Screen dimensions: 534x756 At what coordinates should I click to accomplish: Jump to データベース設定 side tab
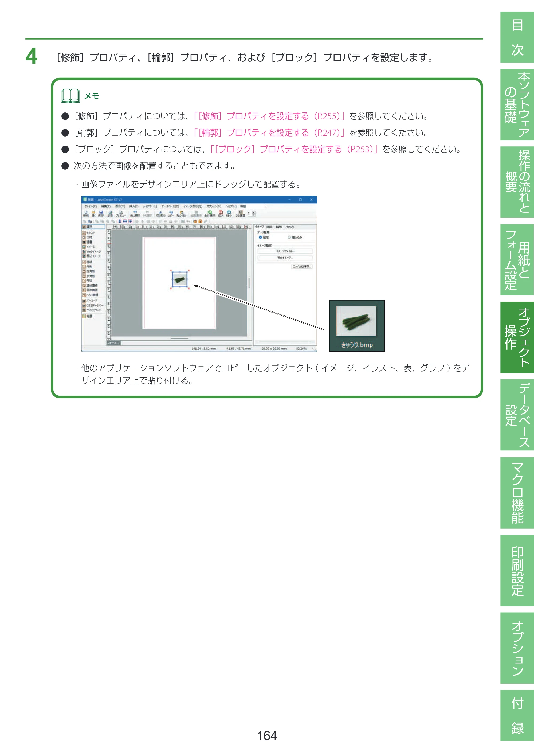[x=517, y=415]
